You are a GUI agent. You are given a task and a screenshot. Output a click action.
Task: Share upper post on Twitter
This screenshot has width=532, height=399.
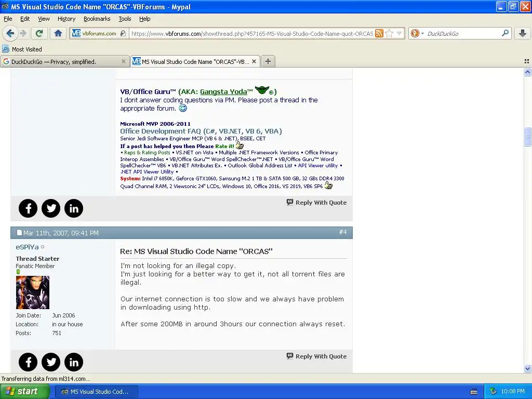(51, 208)
